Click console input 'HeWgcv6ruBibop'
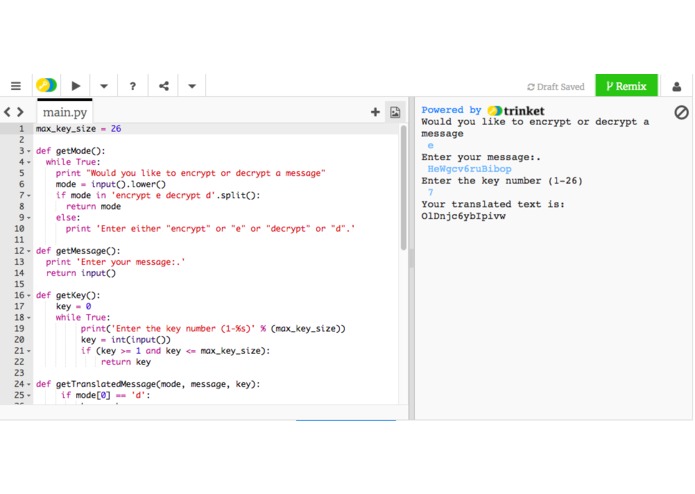The height and width of the screenshot is (494, 695). point(469,169)
